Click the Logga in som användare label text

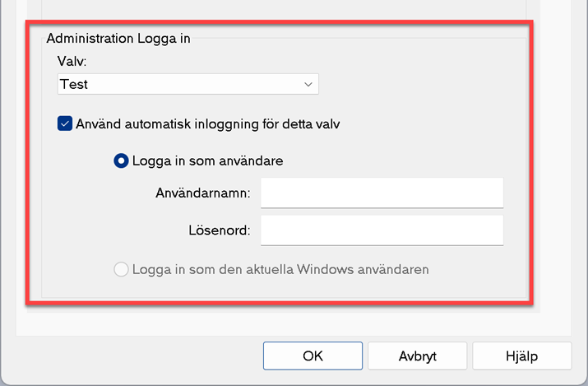point(208,161)
